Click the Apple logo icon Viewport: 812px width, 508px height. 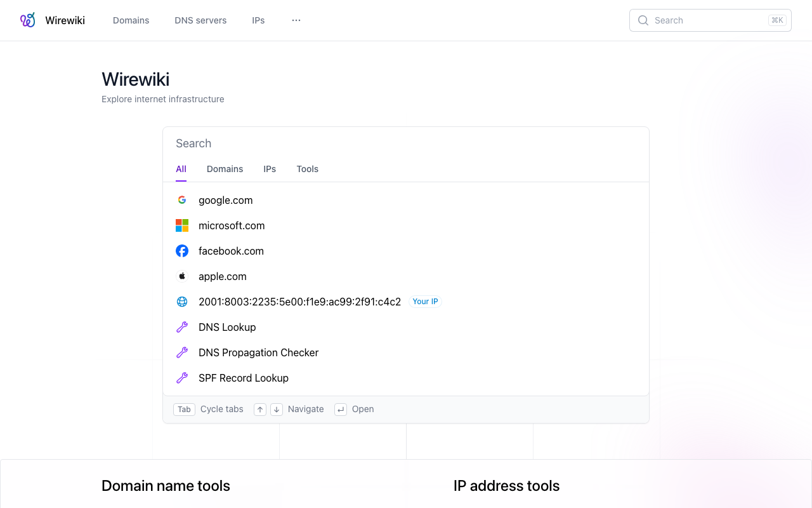point(182,276)
